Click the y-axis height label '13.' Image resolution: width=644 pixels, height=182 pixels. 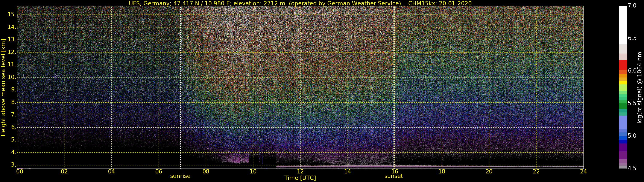click(12, 39)
